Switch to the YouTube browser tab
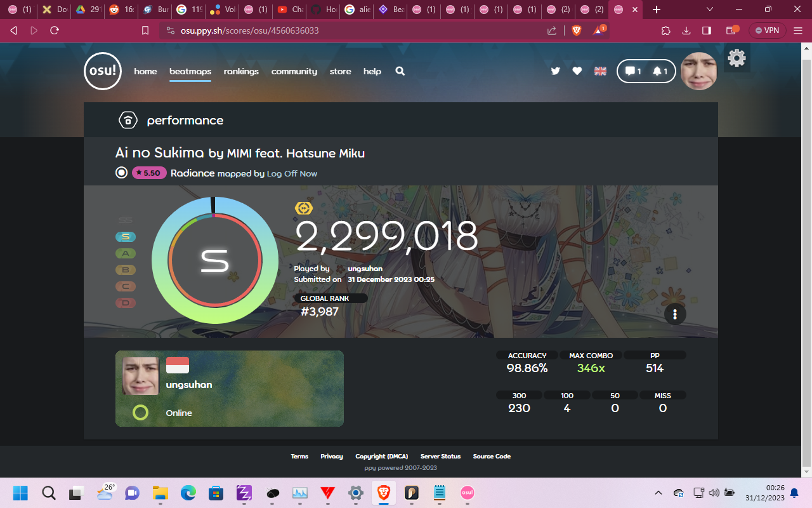Screen dimensions: 812x508 [291, 10]
